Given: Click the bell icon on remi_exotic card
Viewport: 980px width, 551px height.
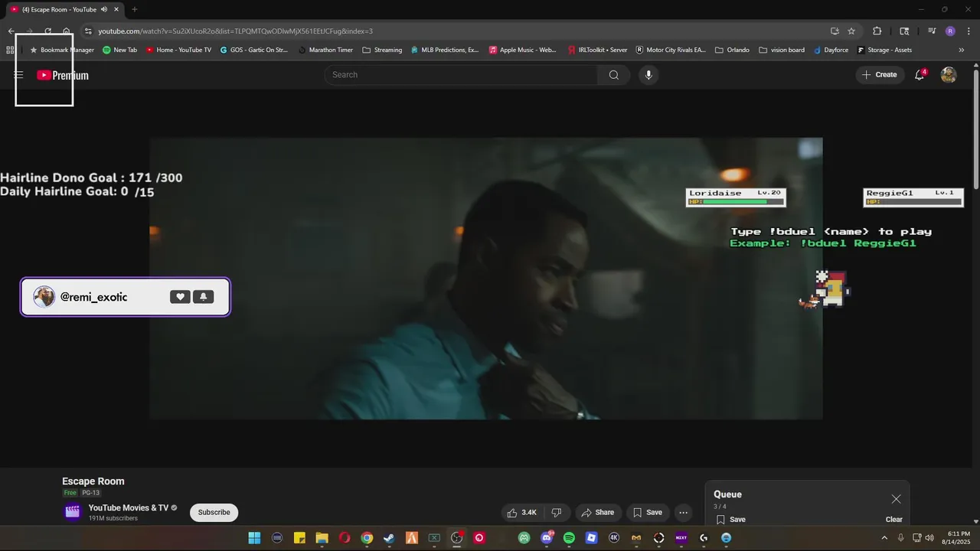Looking at the screenshot, I should tap(204, 297).
